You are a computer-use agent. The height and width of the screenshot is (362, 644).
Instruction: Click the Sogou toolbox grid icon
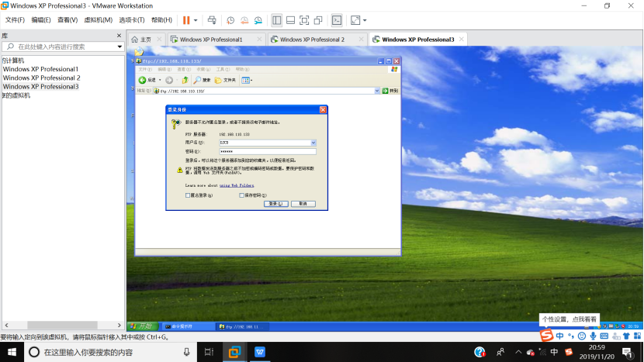(637, 336)
